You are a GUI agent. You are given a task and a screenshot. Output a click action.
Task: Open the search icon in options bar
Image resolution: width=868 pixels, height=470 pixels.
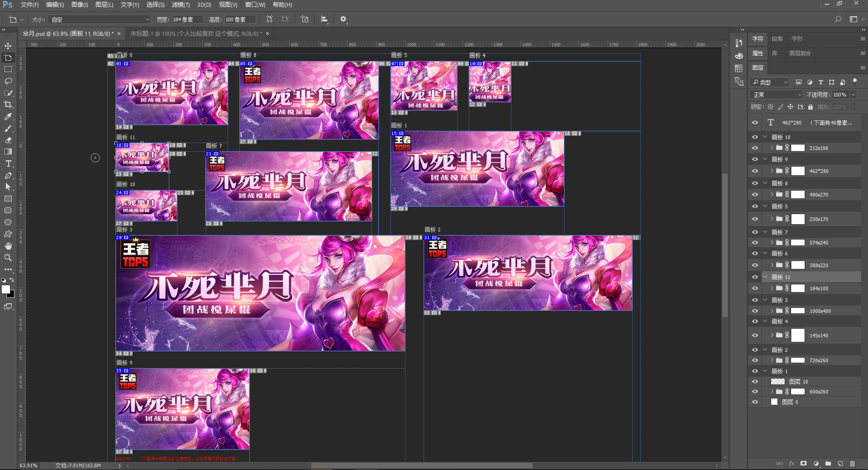(838, 19)
